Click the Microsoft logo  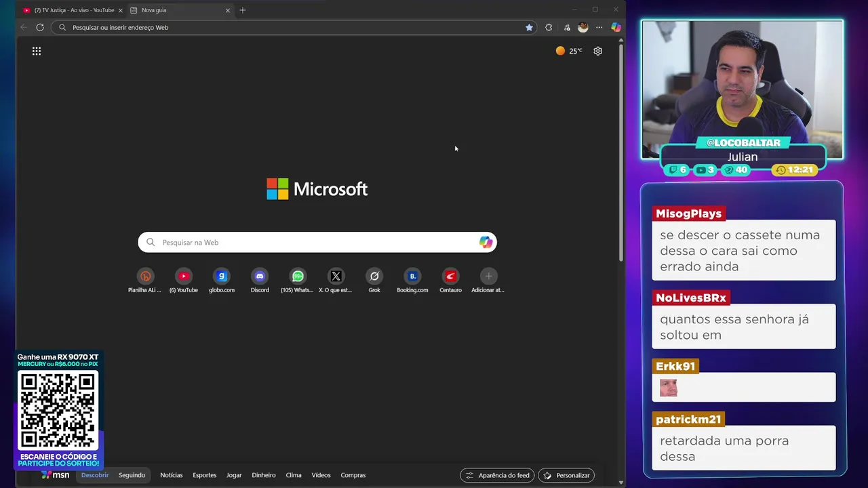click(x=317, y=189)
